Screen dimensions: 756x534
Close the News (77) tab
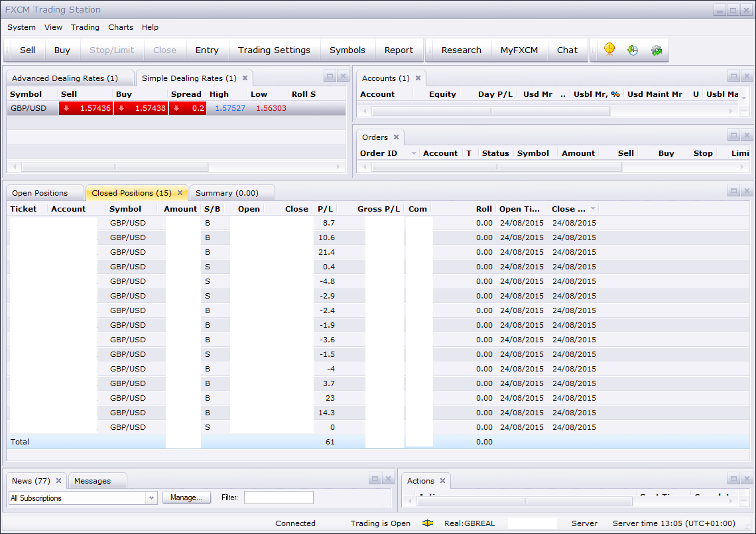(58, 481)
